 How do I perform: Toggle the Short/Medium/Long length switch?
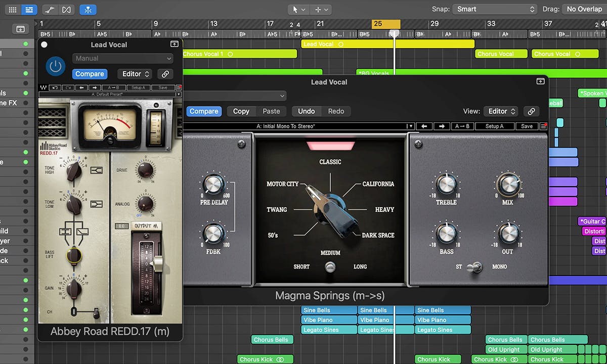330,267
